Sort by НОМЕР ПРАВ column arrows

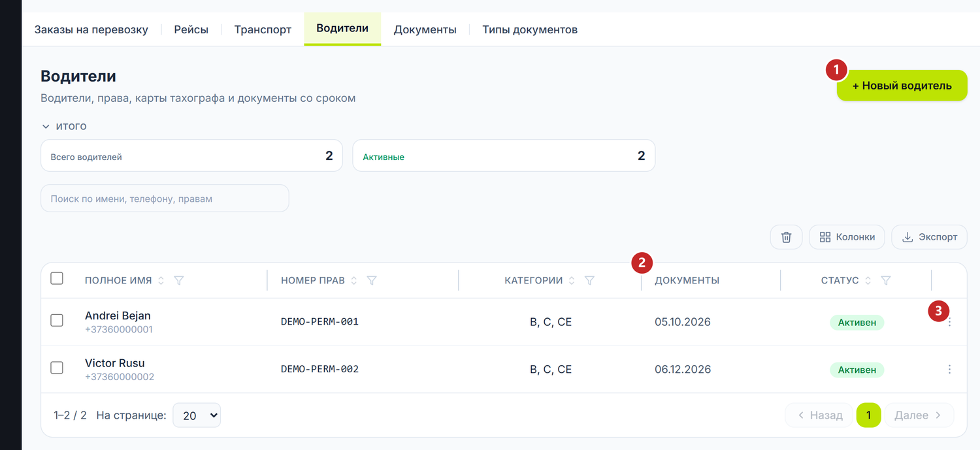coord(354,280)
